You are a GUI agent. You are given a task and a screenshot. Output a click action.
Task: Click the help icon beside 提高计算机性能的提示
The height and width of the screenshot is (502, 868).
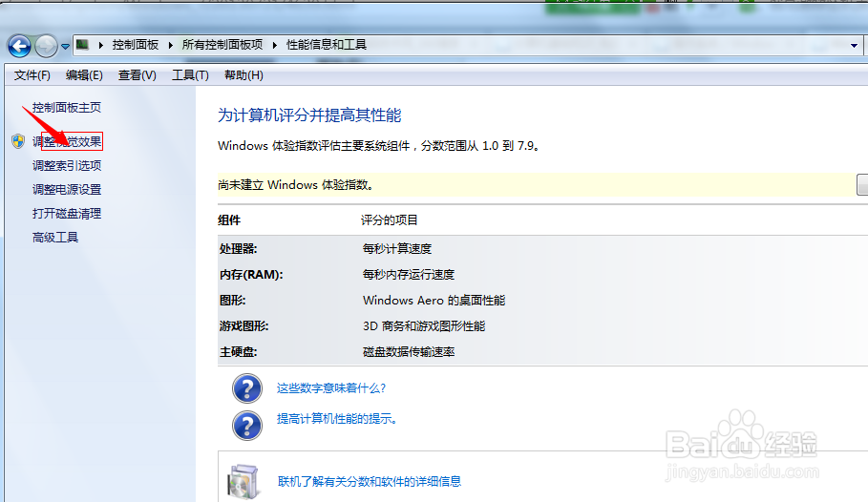tap(247, 426)
